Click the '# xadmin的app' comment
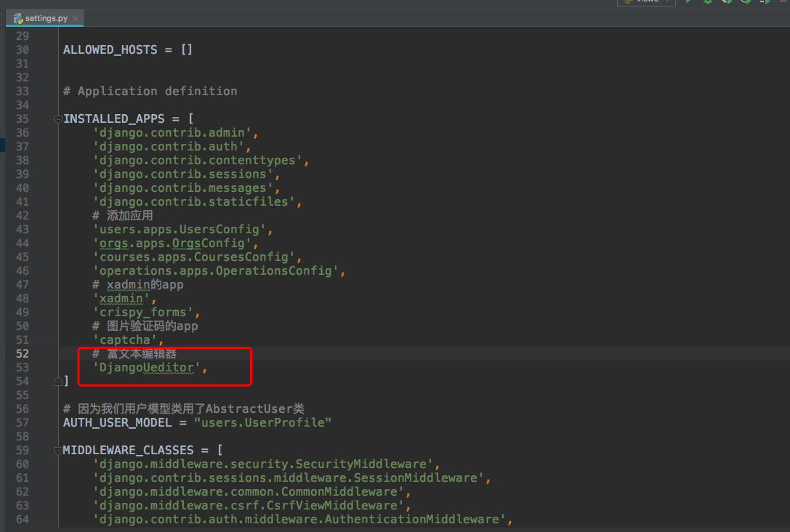The width and height of the screenshot is (790, 532). [137, 285]
